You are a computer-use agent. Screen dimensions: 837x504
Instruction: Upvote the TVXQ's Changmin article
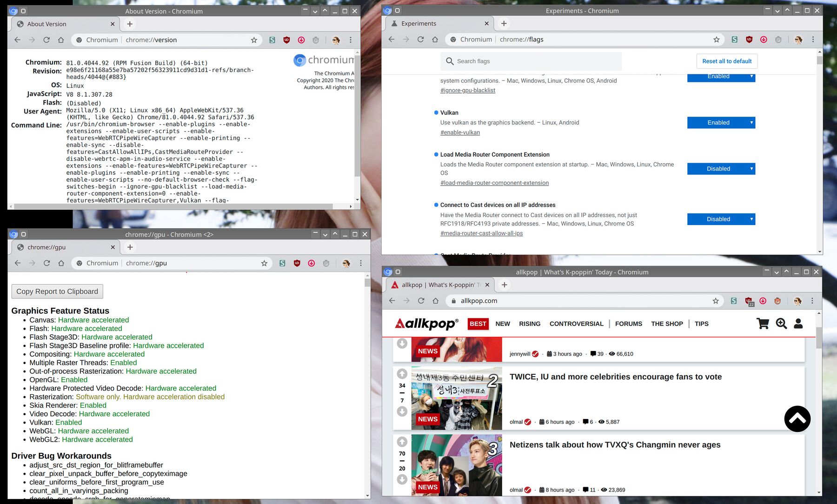pyautogui.click(x=402, y=442)
